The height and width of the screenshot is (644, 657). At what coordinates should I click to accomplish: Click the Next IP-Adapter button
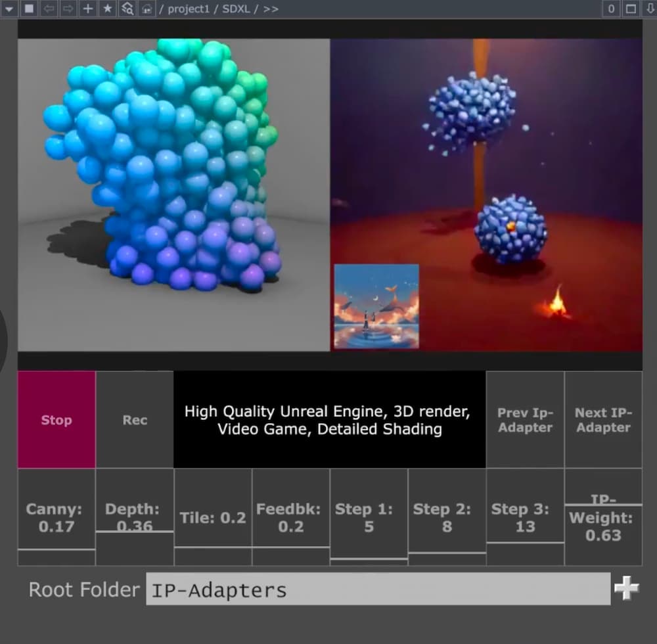pos(603,419)
